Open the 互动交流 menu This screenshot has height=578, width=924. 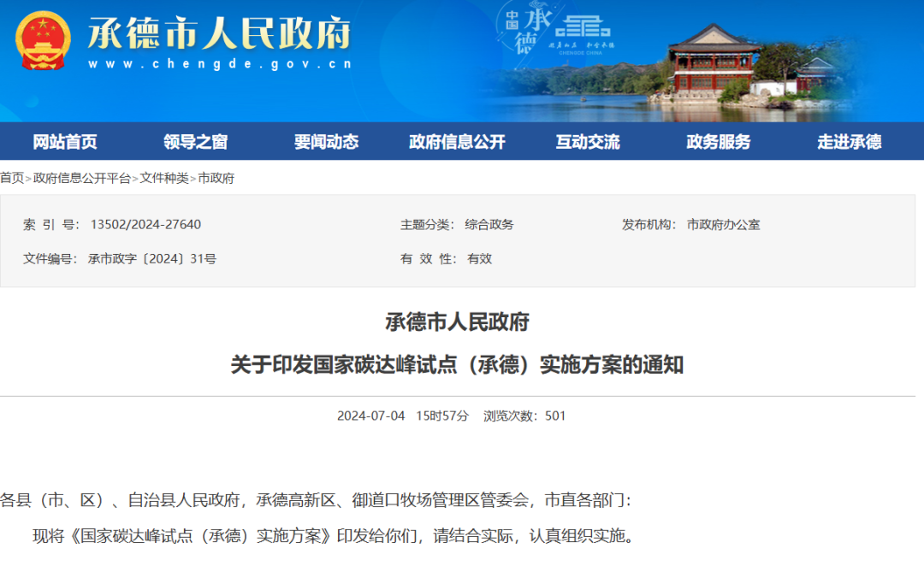[588, 142]
